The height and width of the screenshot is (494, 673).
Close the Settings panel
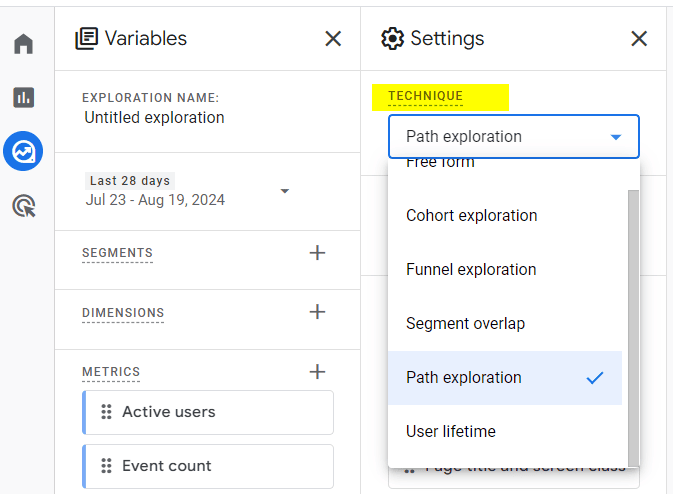pos(639,39)
